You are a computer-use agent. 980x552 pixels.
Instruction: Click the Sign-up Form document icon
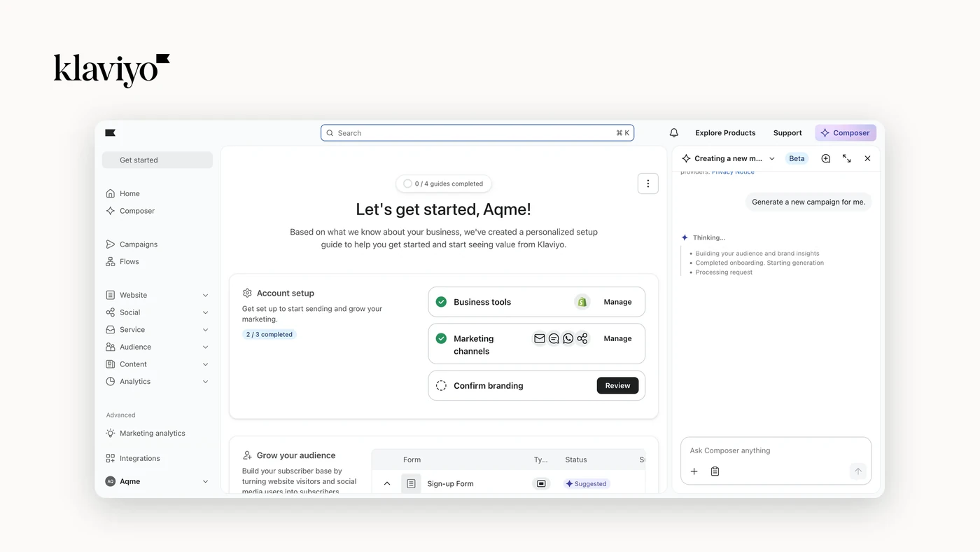[x=411, y=483]
